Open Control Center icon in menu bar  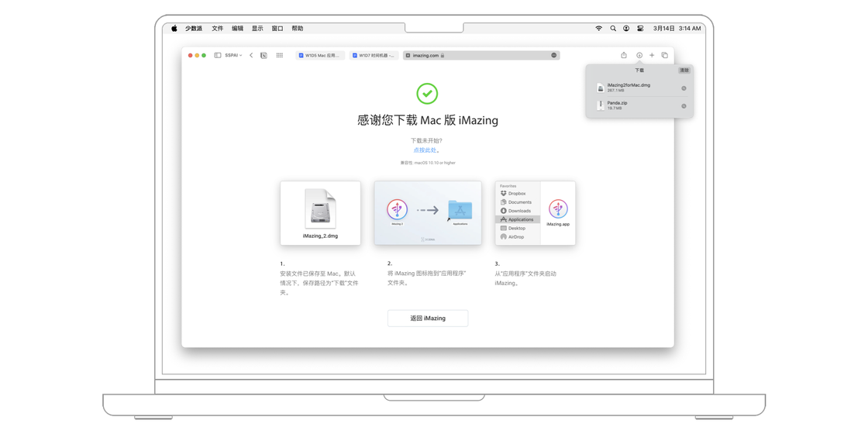[640, 28]
